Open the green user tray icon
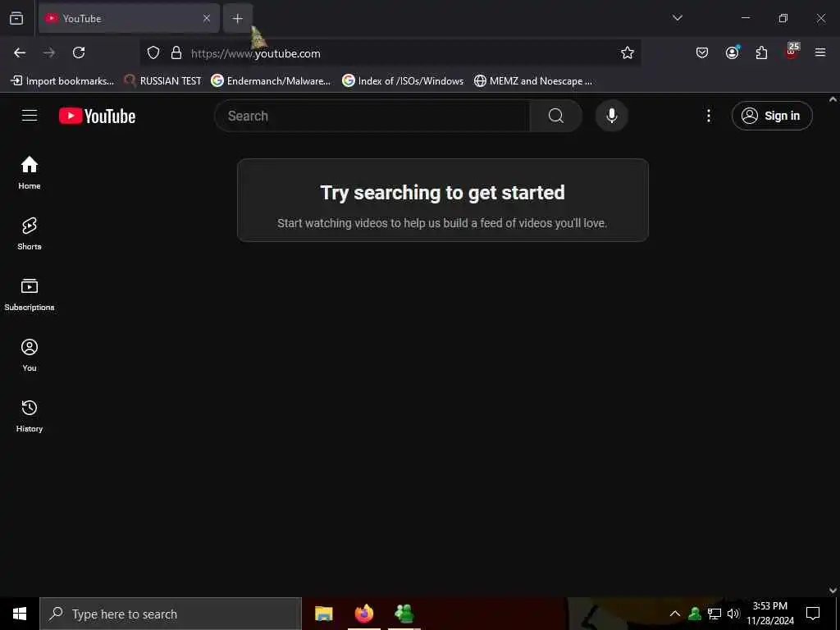This screenshot has height=630, width=840. (695, 614)
